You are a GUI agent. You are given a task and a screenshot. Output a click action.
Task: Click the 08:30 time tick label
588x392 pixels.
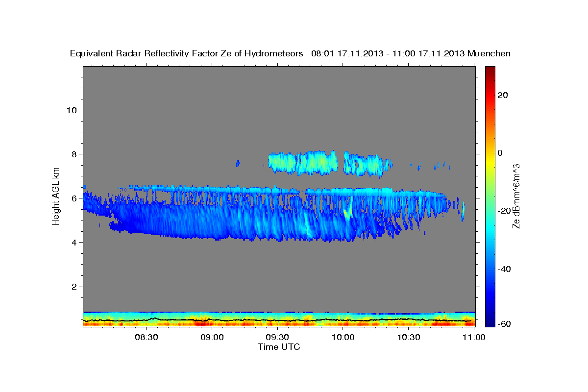147,337
